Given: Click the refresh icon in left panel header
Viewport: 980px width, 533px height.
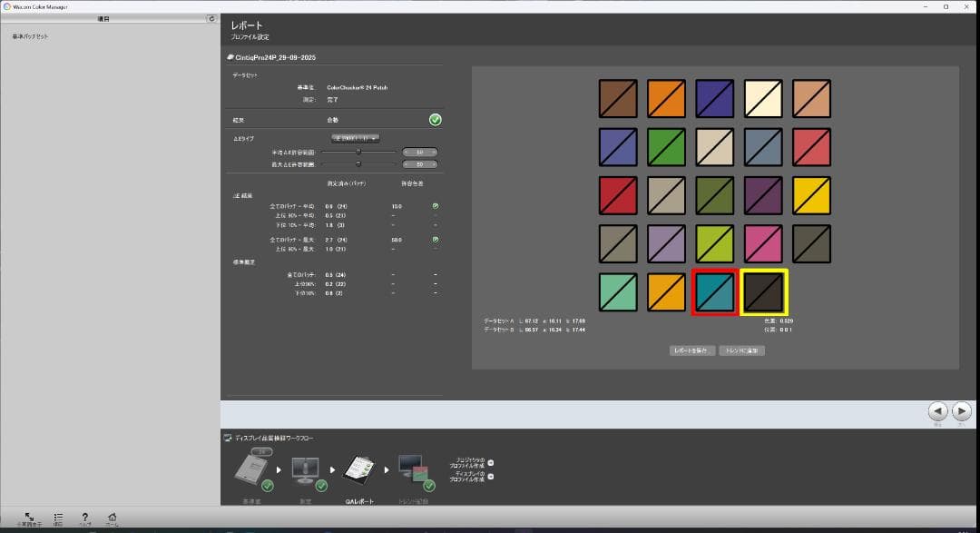Looking at the screenshot, I should (211, 18).
